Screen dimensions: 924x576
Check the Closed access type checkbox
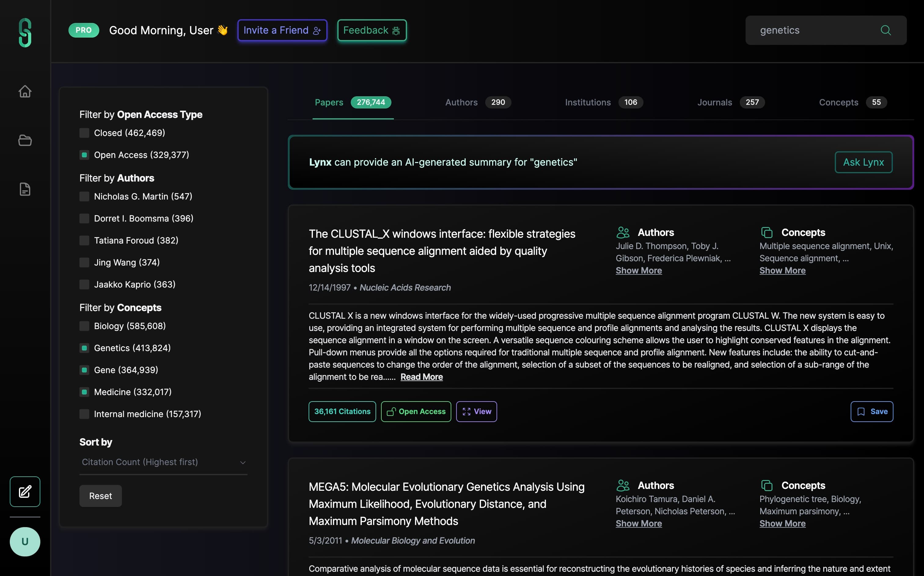tap(84, 133)
